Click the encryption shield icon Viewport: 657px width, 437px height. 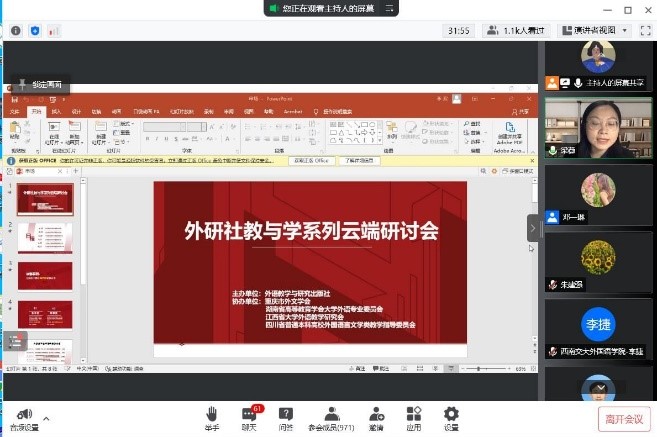click(x=35, y=31)
